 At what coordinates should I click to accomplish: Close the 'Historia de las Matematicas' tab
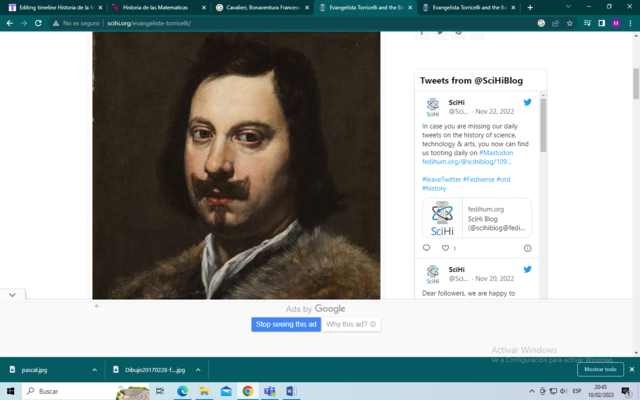point(204,8)
